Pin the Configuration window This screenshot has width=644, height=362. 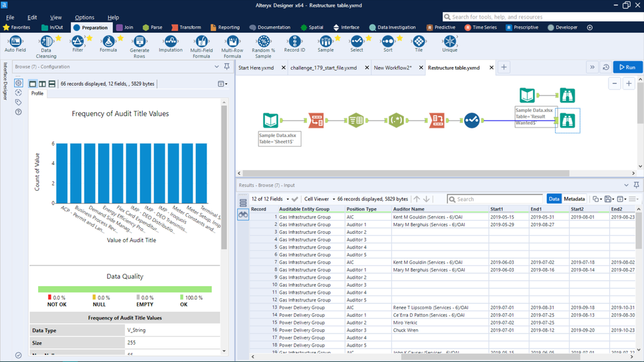point(227,66)
